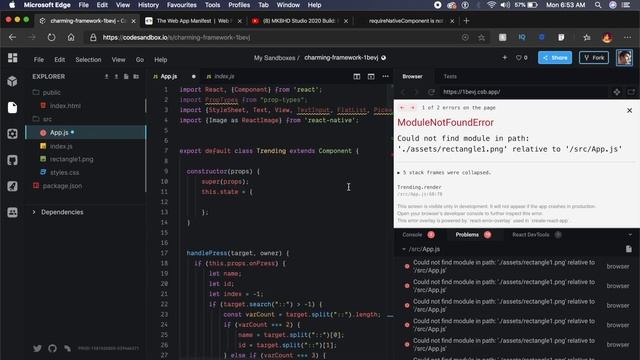The width and height of the screenshot is (640, 360).
Task: Click Edge reload page button
Action: [51, 37]
